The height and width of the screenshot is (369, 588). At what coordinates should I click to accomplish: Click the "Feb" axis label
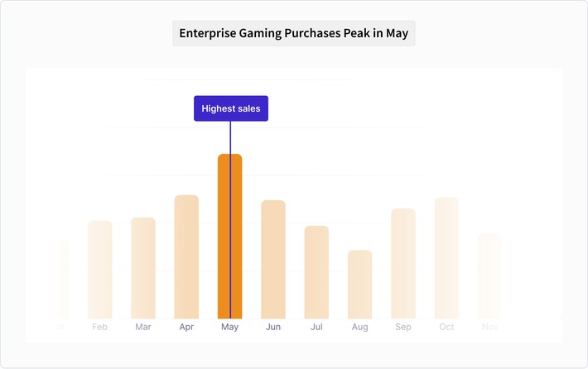tap(100, 327)
